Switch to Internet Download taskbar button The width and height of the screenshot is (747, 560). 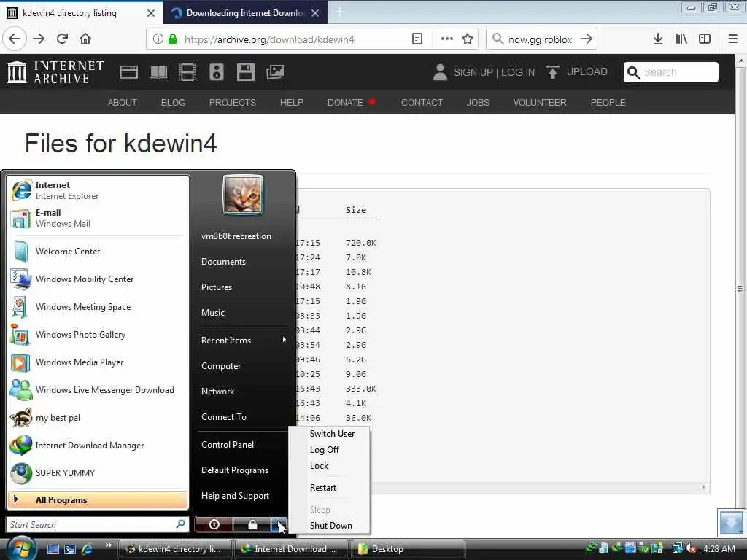[x=291, y=549]
